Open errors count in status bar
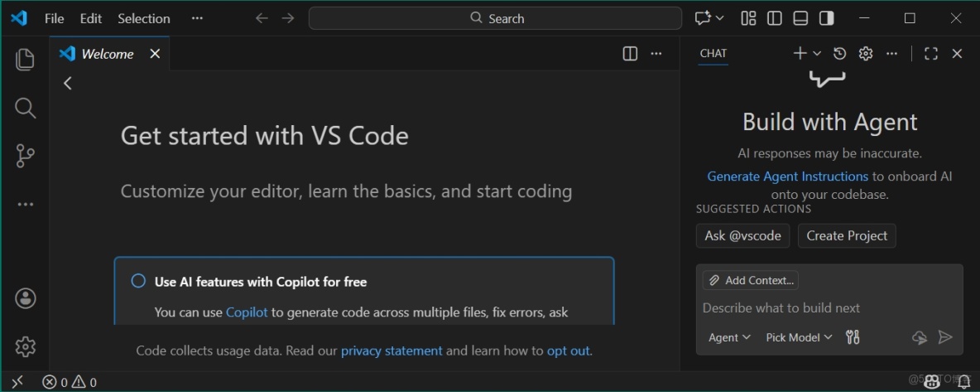The height and width of the screenshot is (392, 980). tap(55, 382)
